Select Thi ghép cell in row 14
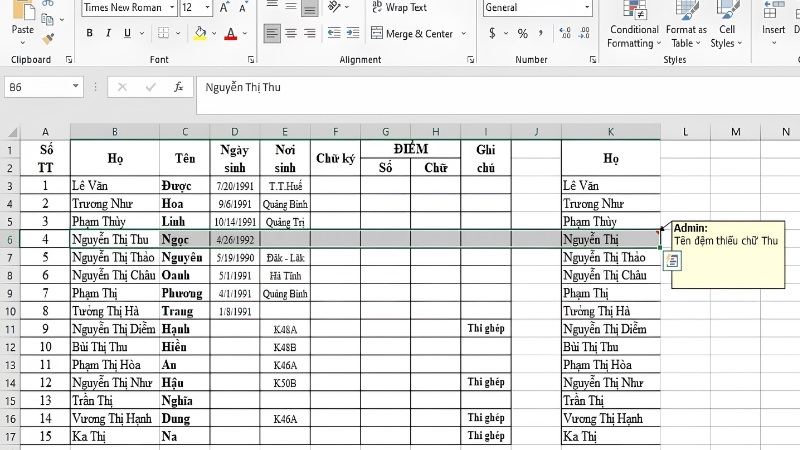 pyautogui.click(x=486, y=383)
